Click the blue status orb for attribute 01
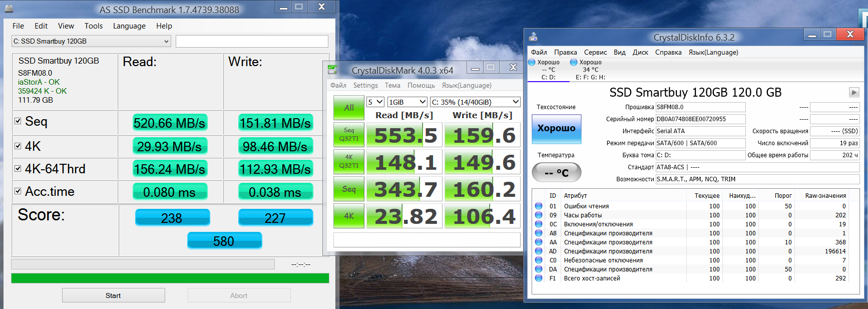The width and height of the screenshot is (868, 309). (x=539, y=206)
